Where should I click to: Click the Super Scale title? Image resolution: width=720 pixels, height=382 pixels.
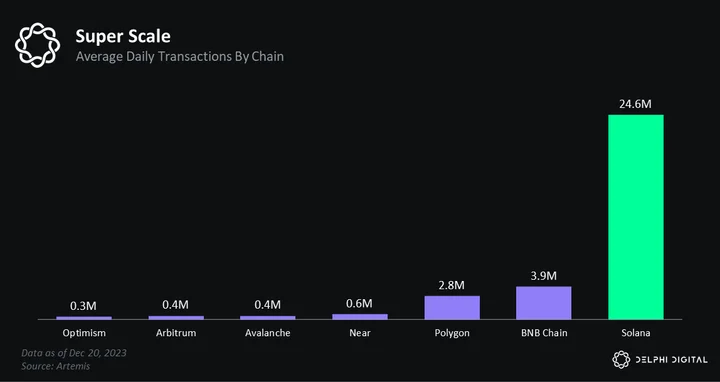coord(123,36)
